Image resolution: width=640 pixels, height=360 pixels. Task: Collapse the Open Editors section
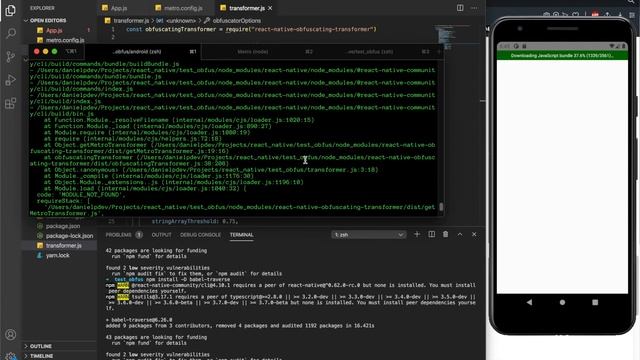(x=48, y=20)
